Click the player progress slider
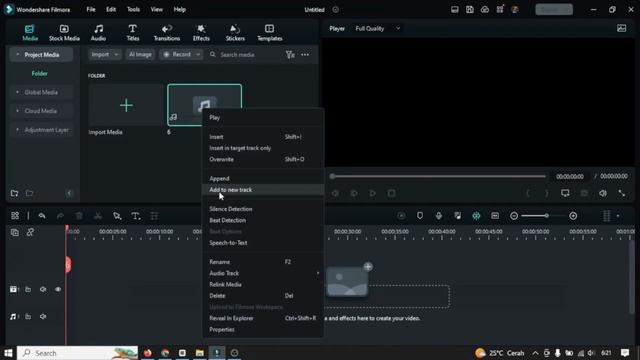Image resolution: width=640 pixels, height=360 pixels. click(x=438, y=176)
